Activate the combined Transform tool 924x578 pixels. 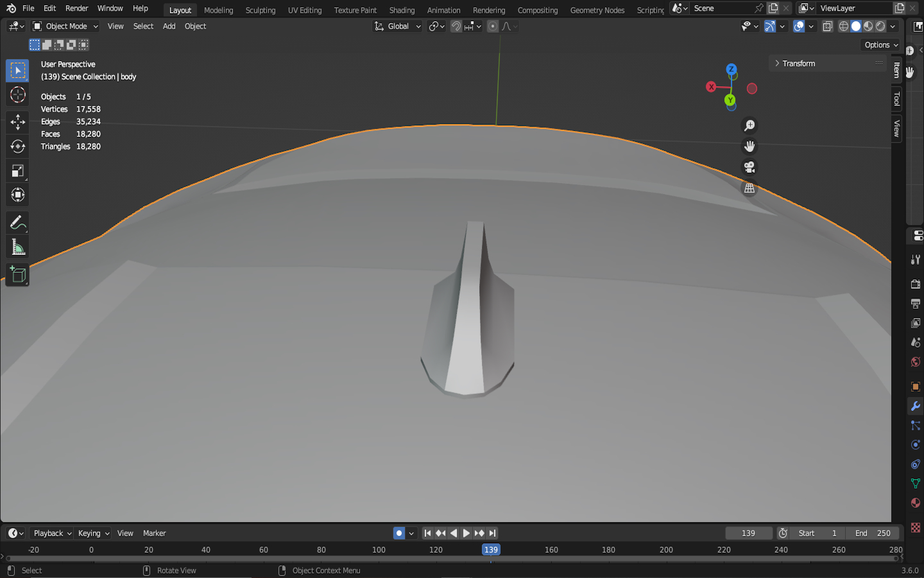[x=17, y=195]
